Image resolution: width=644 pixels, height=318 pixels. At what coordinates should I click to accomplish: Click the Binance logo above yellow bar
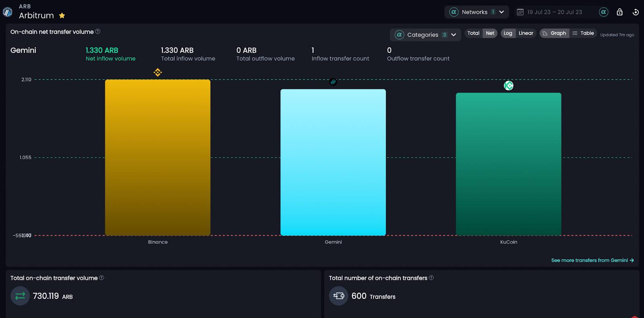pos(158,72)
